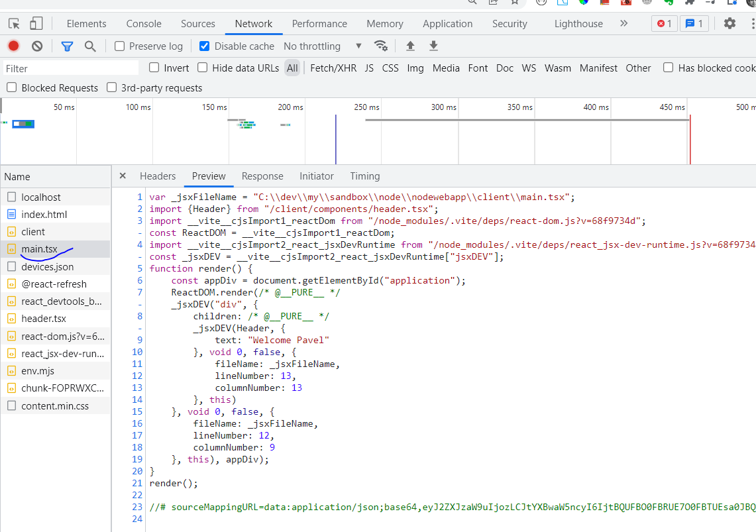Screen dimensions: 756x532
Task: Check Blocked Requests checkbox
Action: [12, 87]
